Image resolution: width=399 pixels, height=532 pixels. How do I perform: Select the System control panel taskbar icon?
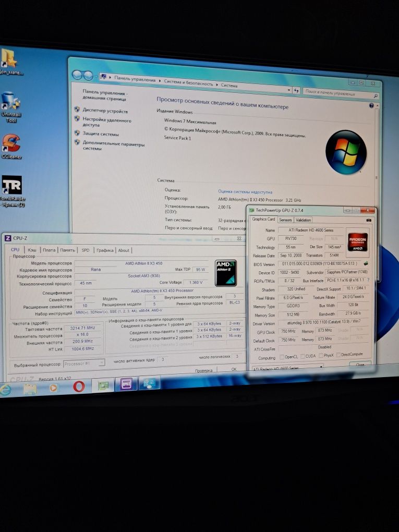[149, 383]
